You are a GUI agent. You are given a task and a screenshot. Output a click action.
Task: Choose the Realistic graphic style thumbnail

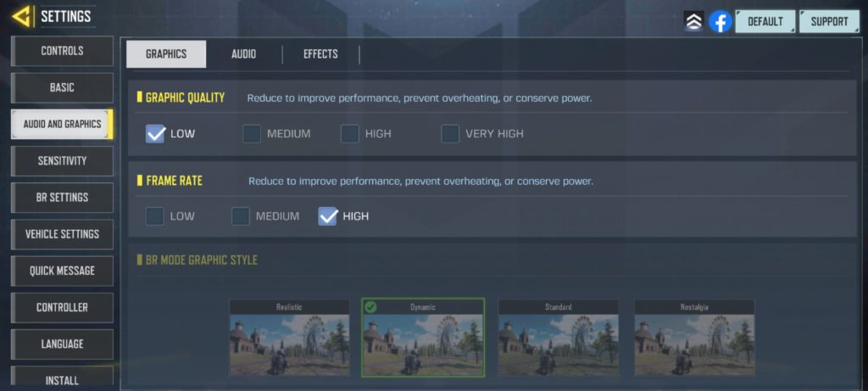[x=290, y=338]
